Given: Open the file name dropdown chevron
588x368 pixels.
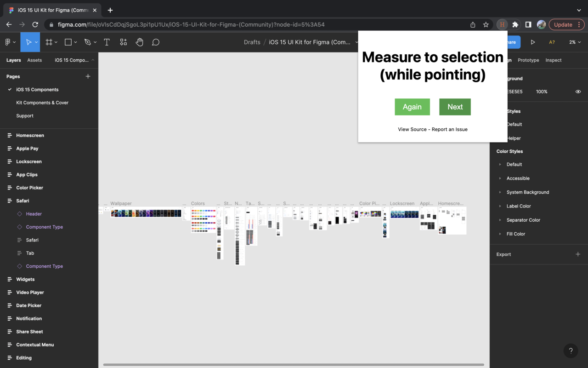Looking at the screenshot, I should pyautogui.click(x=356, y=42).
